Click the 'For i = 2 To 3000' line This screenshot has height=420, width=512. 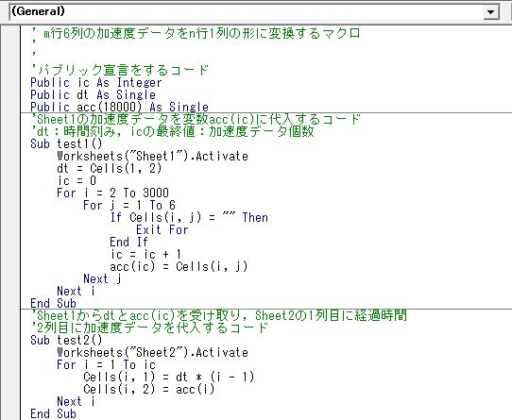[112, 193]
